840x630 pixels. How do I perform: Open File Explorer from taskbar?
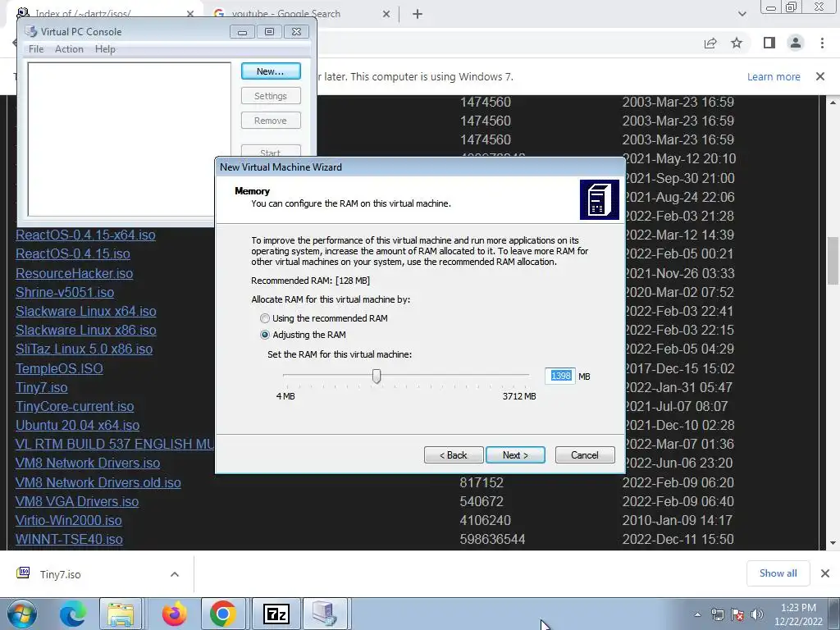pos(121,614)
